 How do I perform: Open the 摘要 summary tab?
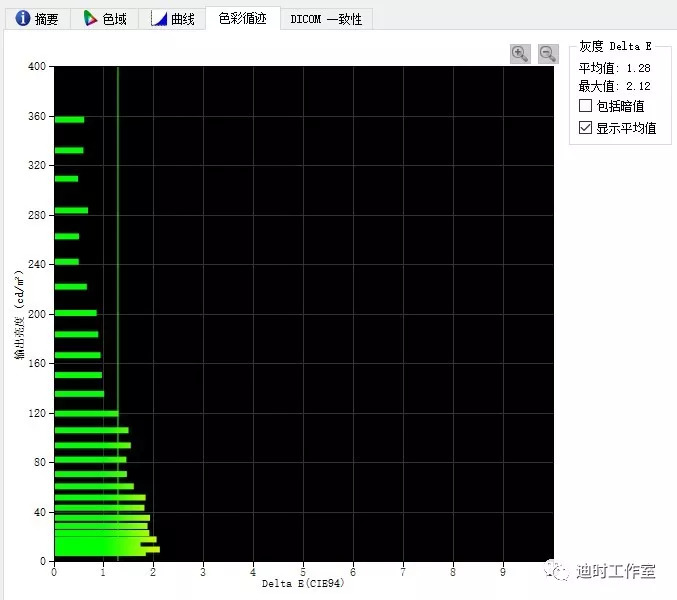click(x=37, y=19)
